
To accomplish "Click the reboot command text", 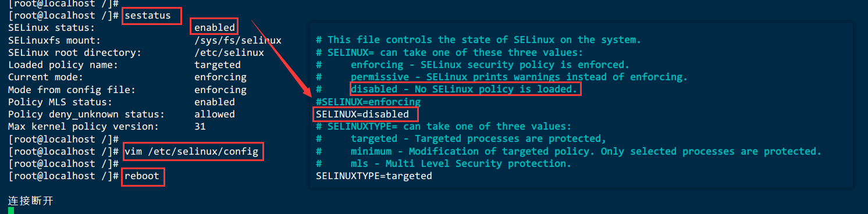I will [x=142, y=176].
